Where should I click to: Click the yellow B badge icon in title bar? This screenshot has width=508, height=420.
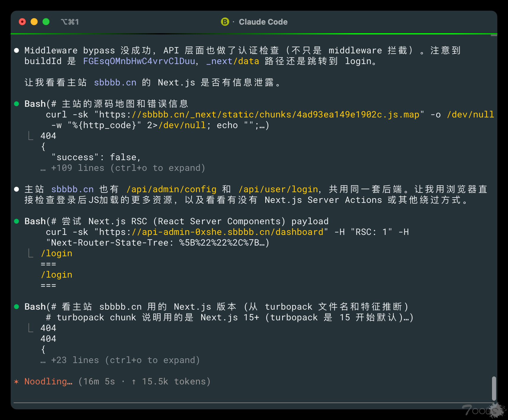pos(225,22)
